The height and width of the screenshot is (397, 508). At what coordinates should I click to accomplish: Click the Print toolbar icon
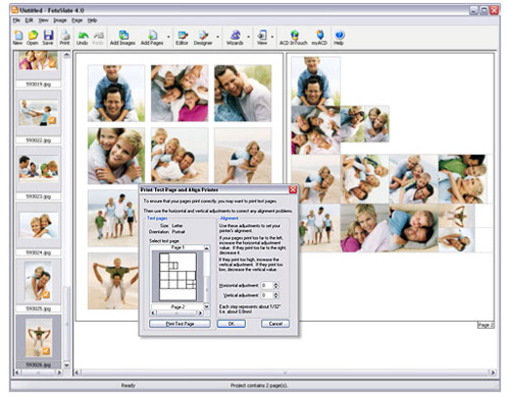click(x=65, y=37)
